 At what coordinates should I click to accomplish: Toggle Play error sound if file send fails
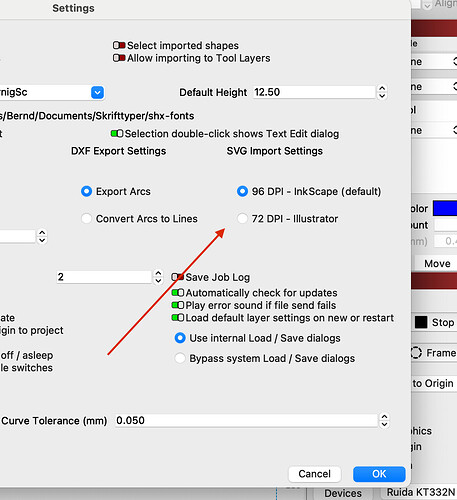[x=178, y=305]
